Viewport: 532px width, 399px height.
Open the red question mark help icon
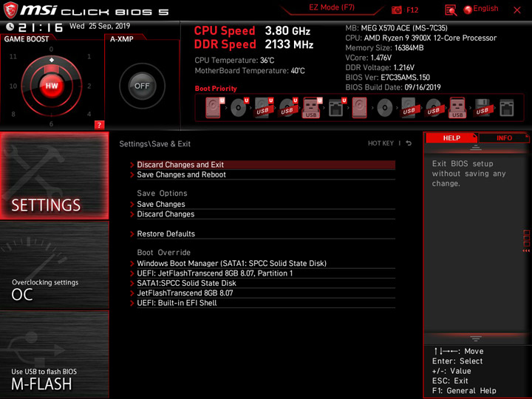coord(99,125)
